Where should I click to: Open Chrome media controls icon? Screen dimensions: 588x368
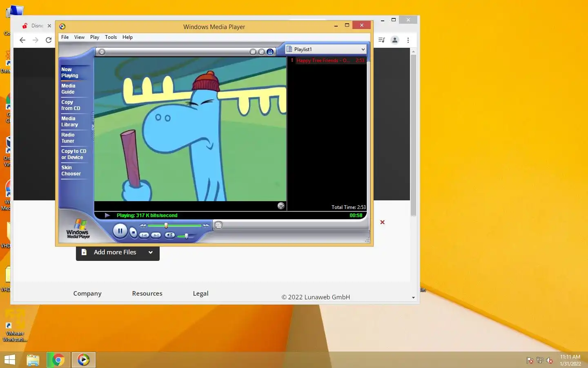coord(381,40)
